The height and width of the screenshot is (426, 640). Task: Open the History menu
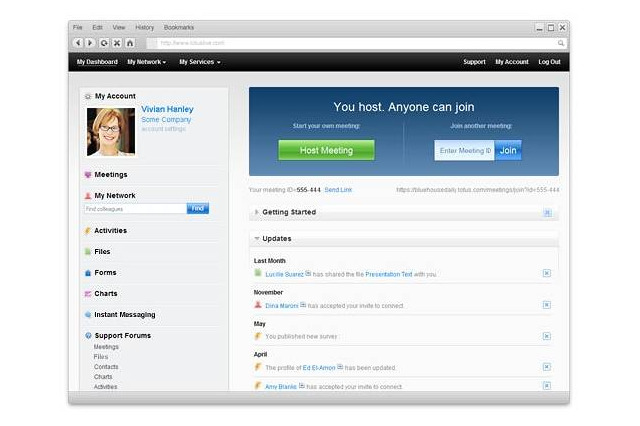click(145, 27)
